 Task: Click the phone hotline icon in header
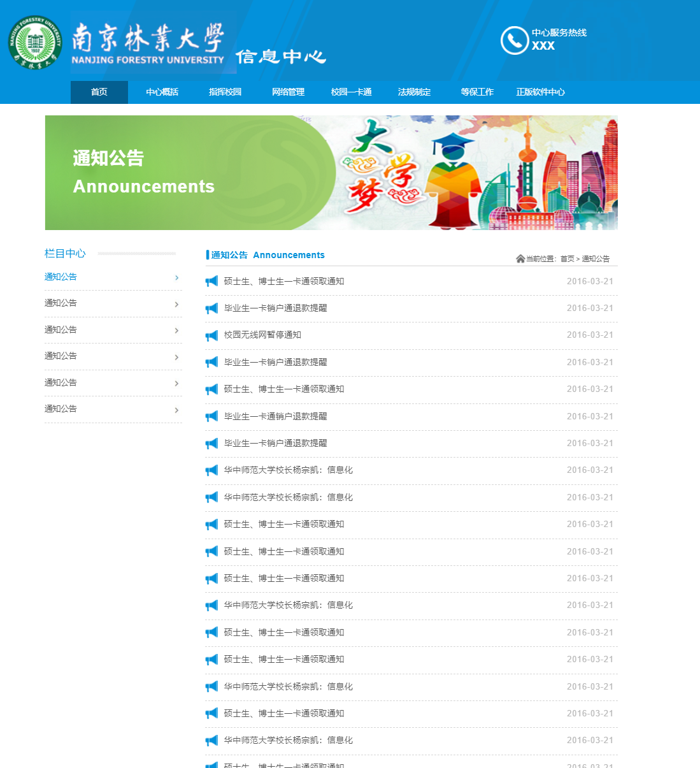pyautogui.click(x=515, y=40)
